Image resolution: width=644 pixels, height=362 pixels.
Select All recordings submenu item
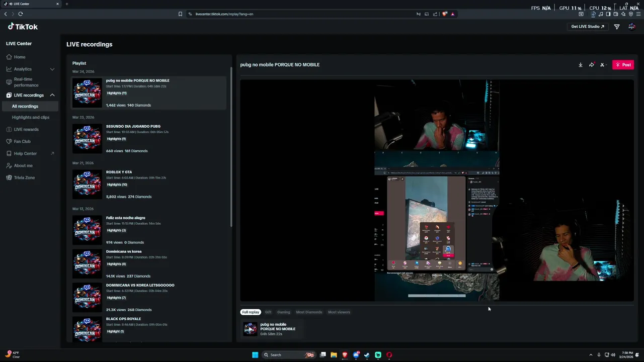point(30,106)
